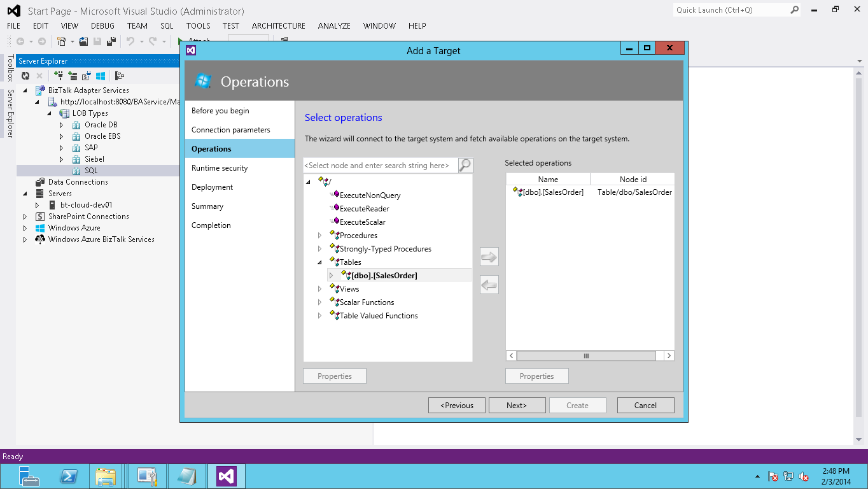
Task: Expand the SAP node in Server Explorer
Action: pos(62,148)
